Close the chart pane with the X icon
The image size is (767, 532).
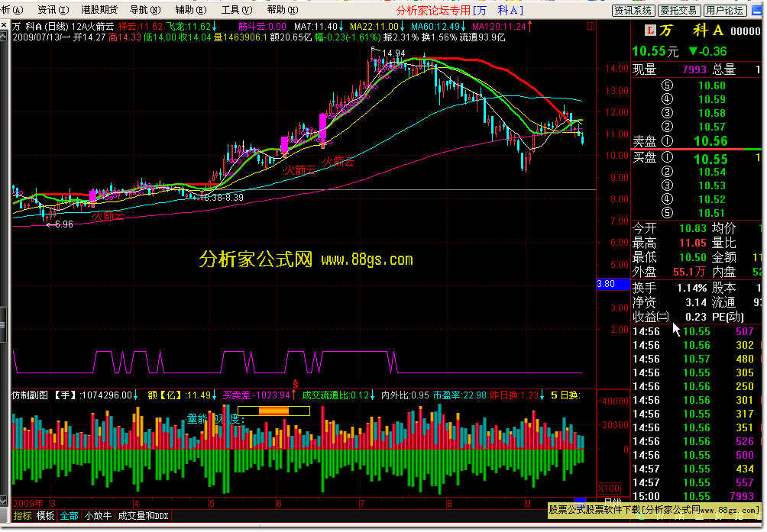click(x=4, y=26)
